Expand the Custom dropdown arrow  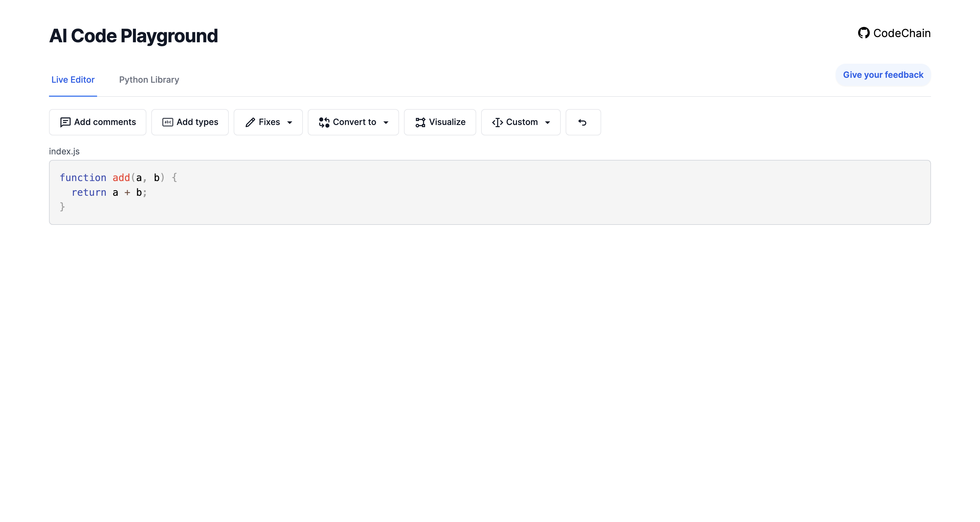click(x=548, y=123)
